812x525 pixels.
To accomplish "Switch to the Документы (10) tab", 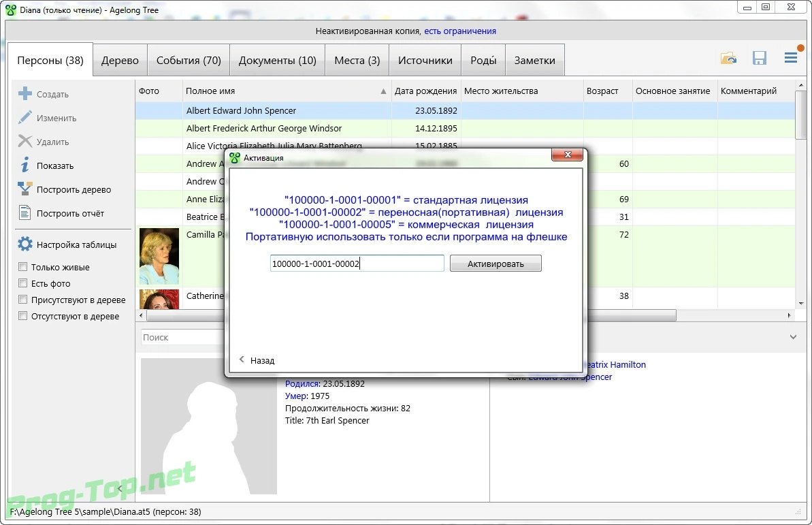I will (x=277, y=60).
